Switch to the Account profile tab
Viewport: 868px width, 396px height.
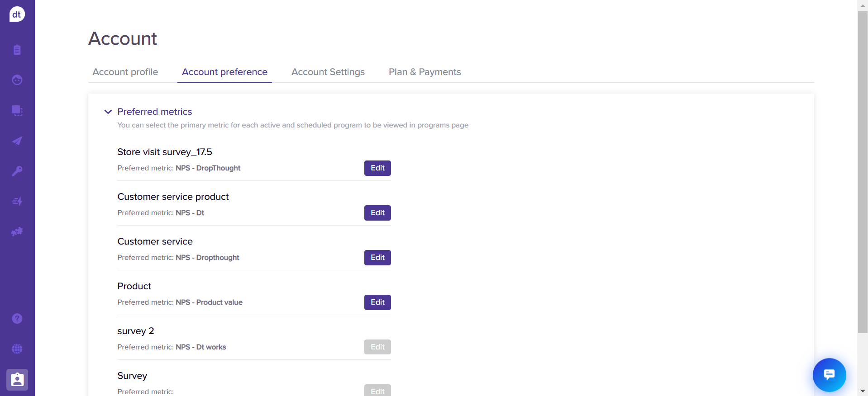[125, 72]
